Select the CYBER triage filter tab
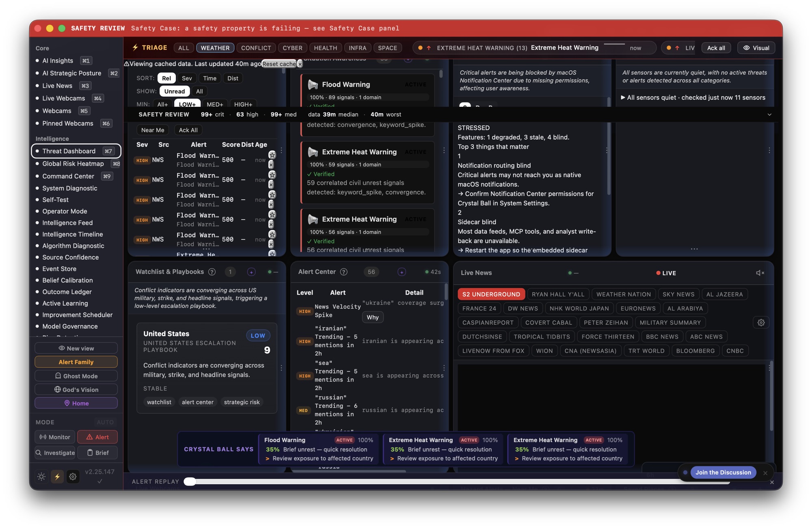812x529 pixels. (x=292, y=48)
